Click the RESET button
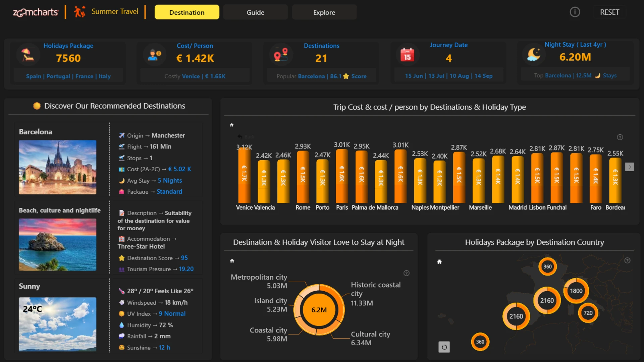Viewport: 644px width, 362px height. 609,12
